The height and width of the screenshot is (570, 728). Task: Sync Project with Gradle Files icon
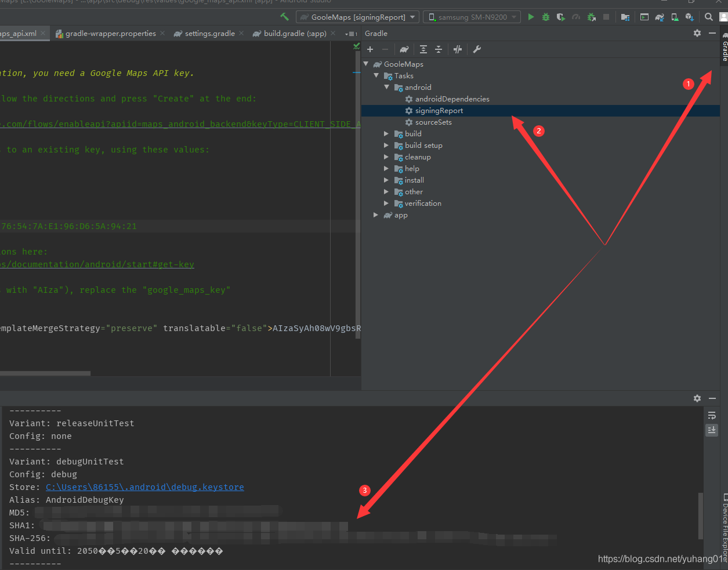pyautogui.click(x=660, y=17)
